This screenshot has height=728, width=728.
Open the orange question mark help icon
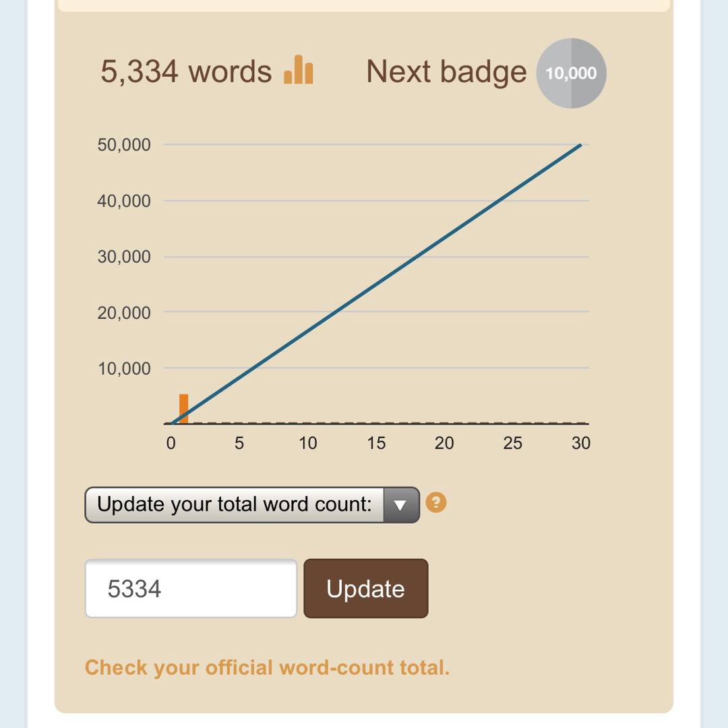coord(436,503)
